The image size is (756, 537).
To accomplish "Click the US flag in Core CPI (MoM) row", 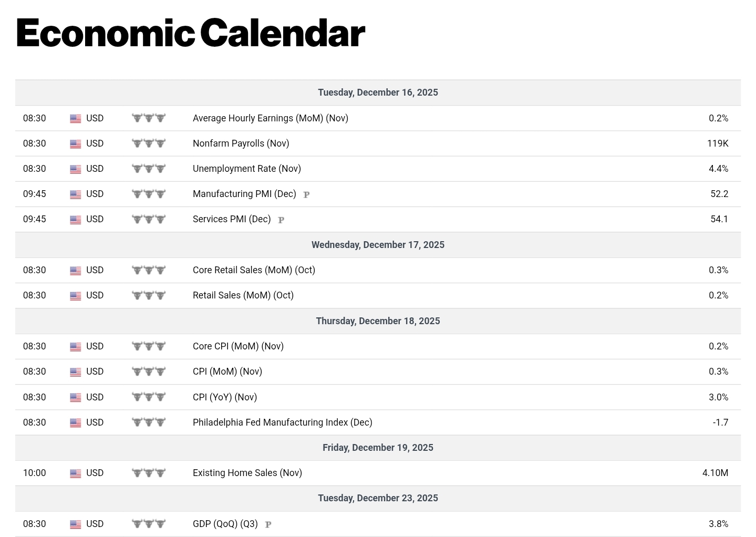I will pyautogui.click(x=76, y=347).
